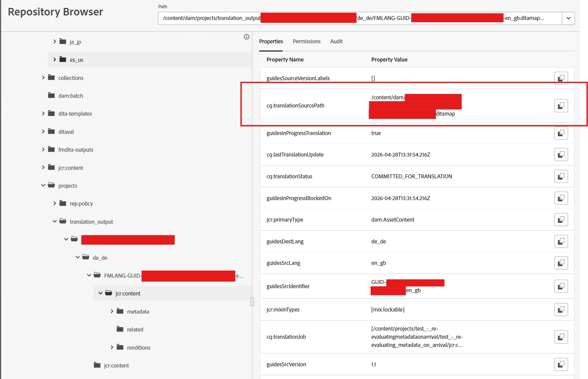Collapse the projects folder
This screenshot has height=379, width=588.
click(43, 185)
